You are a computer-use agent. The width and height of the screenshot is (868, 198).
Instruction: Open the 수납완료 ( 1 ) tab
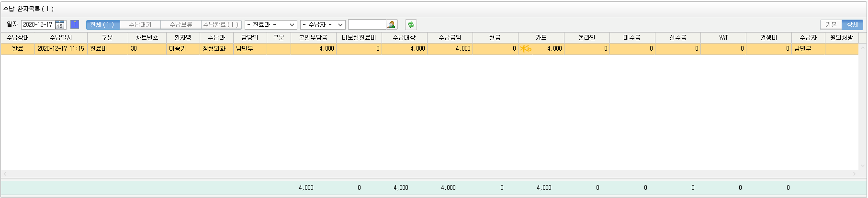pos(221,25)
